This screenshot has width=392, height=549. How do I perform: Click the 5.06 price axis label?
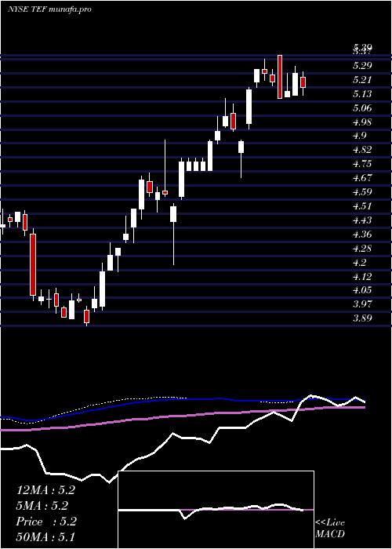tap(362, 107)
